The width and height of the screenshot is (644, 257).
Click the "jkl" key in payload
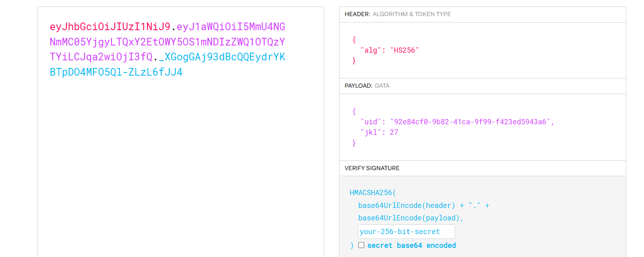coord(371,132)
